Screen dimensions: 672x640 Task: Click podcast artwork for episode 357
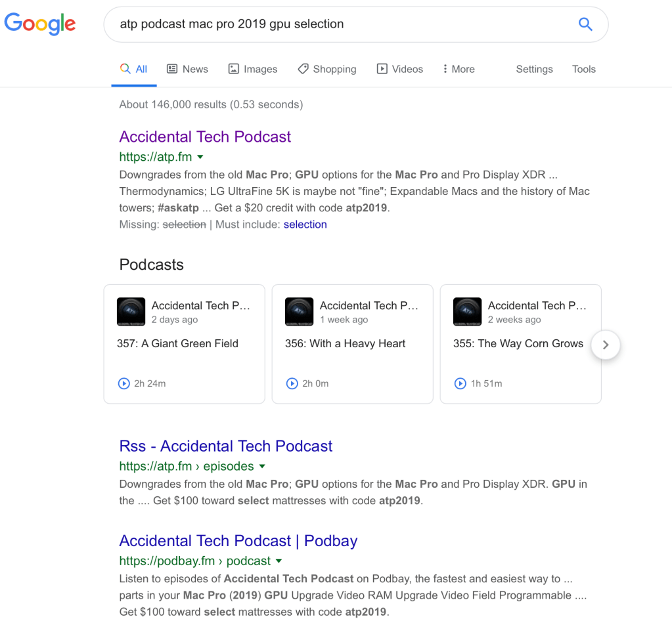click(x=131, y=311)
